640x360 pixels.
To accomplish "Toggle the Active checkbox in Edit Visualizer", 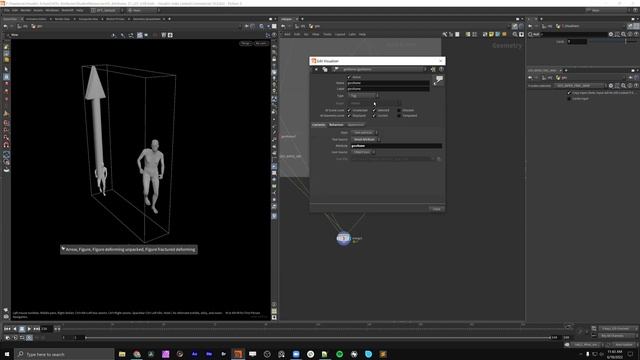I will [x=349, y=77].
